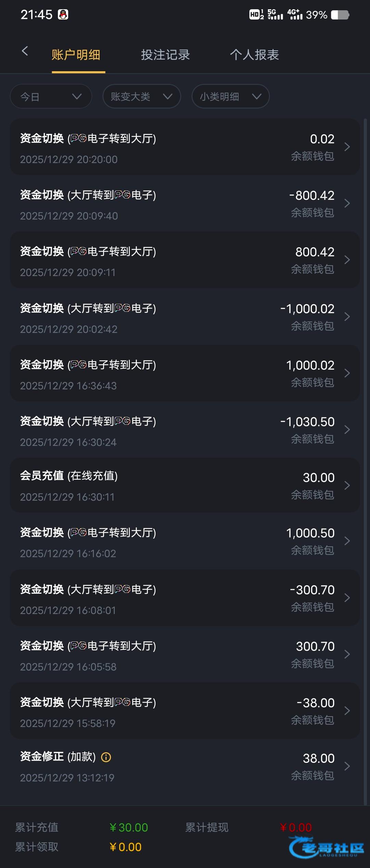Expand the 账变大类 category dropdown

141,97
